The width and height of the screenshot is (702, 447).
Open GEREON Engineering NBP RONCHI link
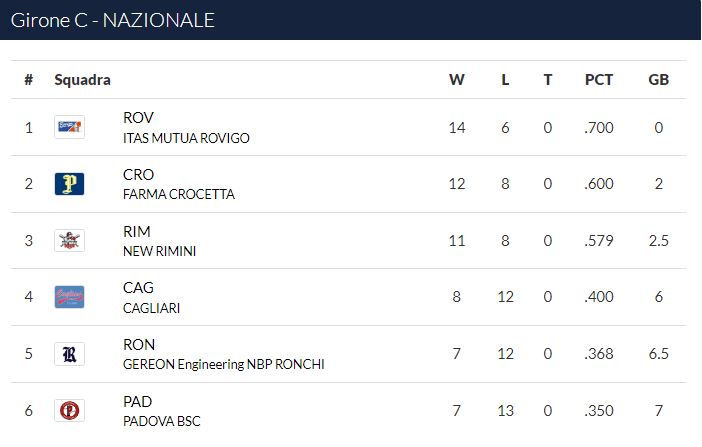point(224,364)
